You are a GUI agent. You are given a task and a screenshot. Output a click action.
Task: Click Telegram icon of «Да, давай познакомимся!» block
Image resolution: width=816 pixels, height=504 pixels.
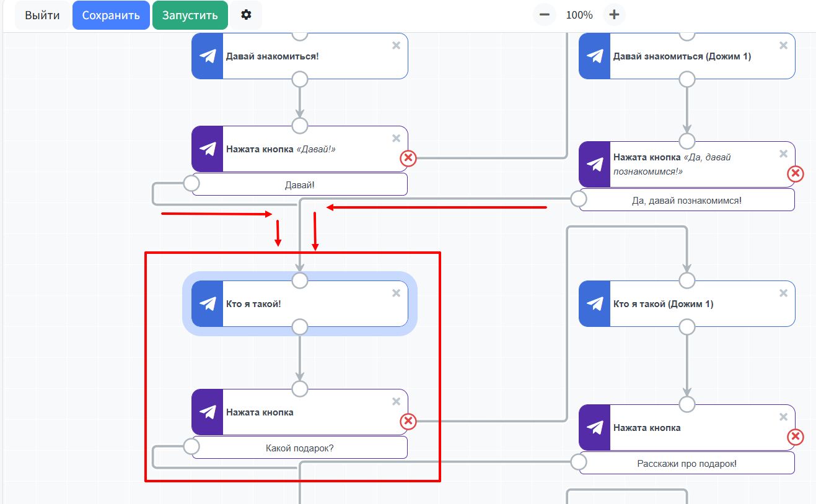tap(595, 165)
